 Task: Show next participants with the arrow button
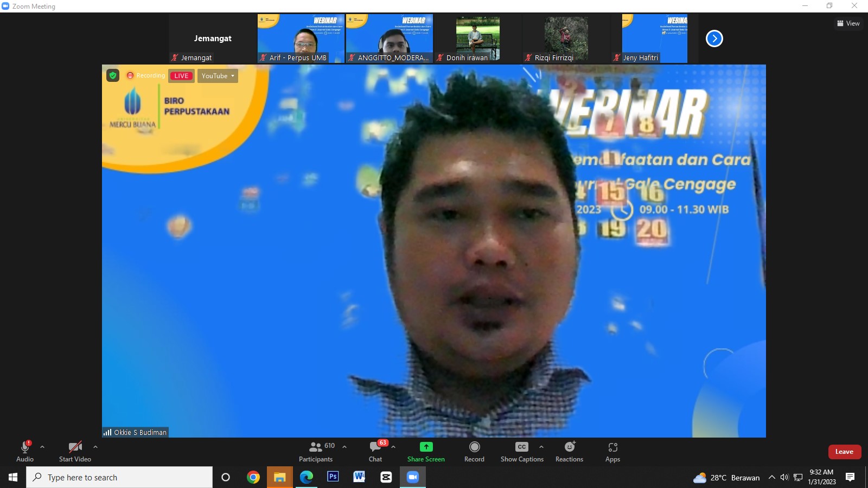(714, 38)
